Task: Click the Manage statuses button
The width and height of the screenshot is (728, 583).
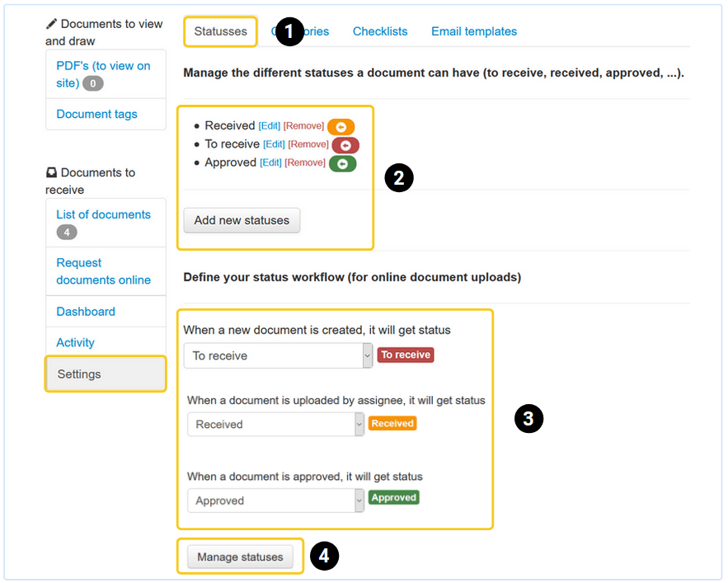Action: point(240,557)
